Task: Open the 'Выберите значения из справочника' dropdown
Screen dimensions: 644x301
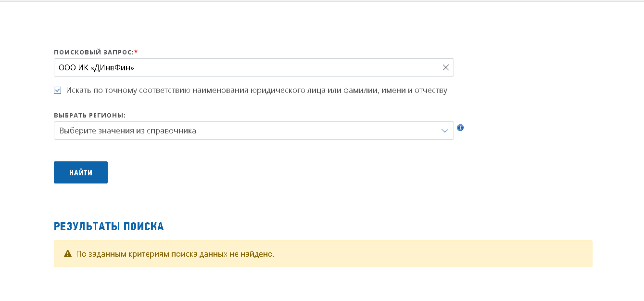Action: tap(128, 131)
